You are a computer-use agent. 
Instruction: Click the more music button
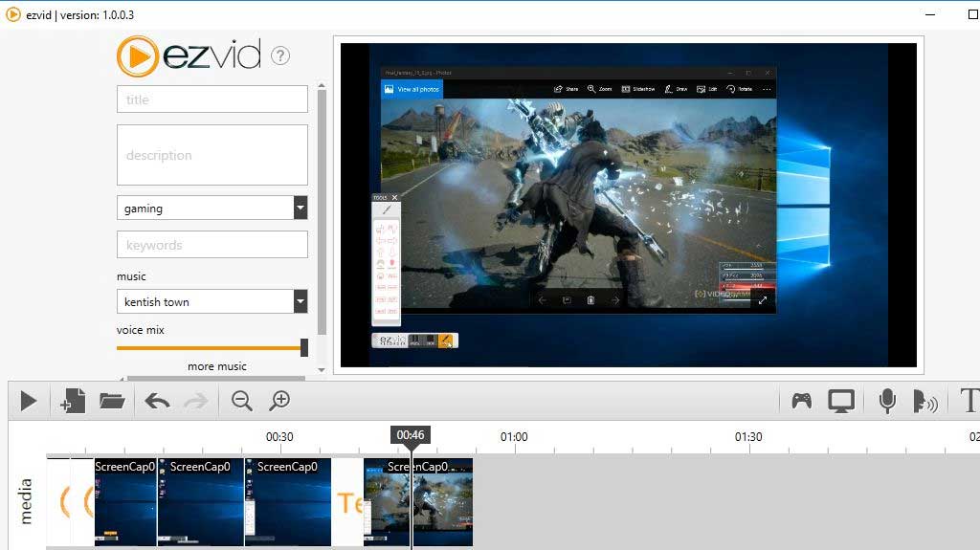pos(217,366)
